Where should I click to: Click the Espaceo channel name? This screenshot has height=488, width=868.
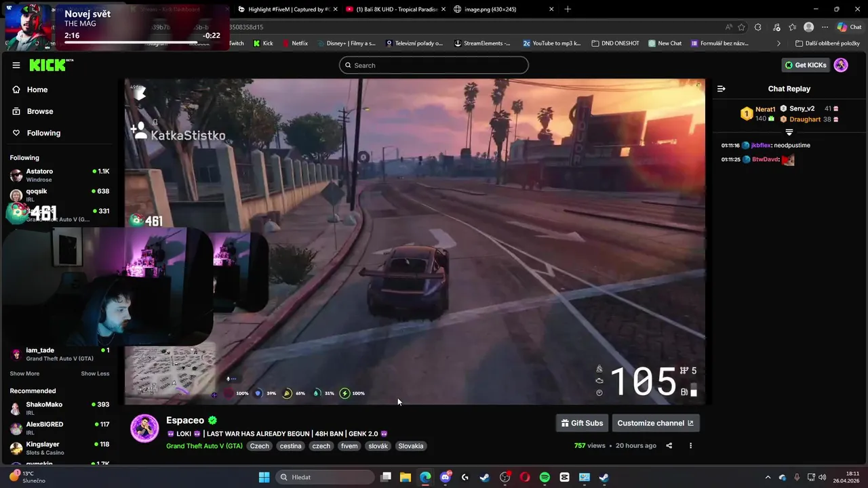[x=185, y=420]
